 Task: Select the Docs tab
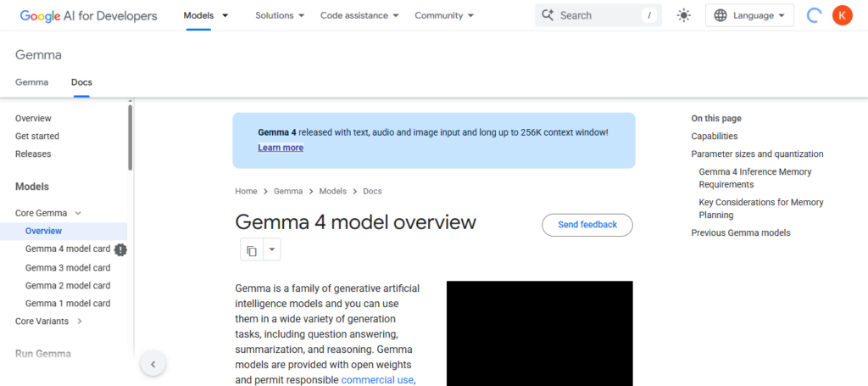click(x=81, y=82)
